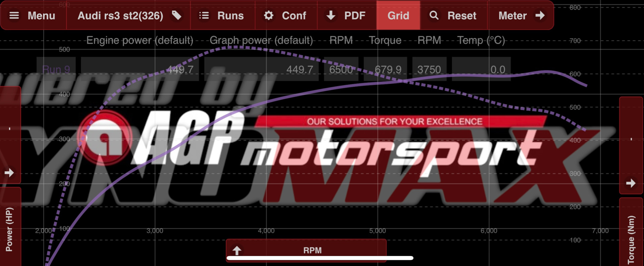The height and width of the screenshot is (266, 644).
Task: Click the 0.0 temperature value cell
Action: 481,70
